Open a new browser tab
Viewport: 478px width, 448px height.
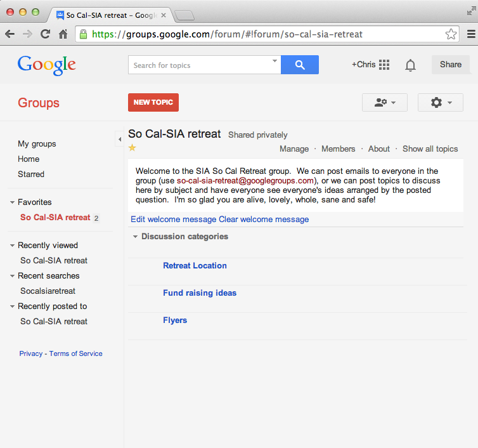pos(184,15)
